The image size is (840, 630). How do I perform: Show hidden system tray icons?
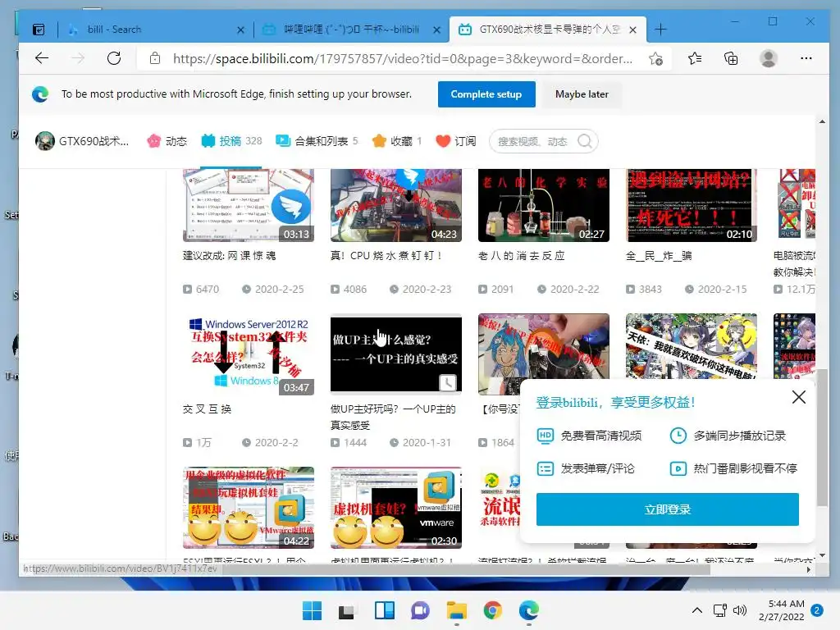697,610
